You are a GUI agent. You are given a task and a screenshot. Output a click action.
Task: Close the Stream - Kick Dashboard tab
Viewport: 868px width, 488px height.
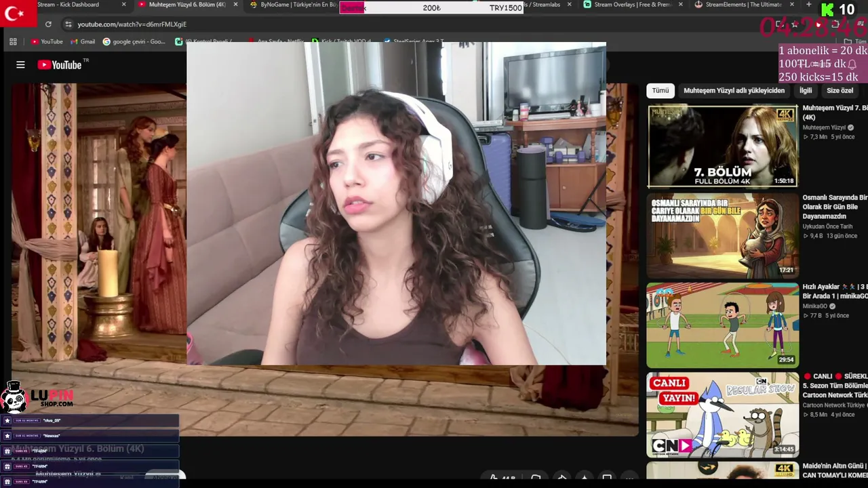(123, 5)
